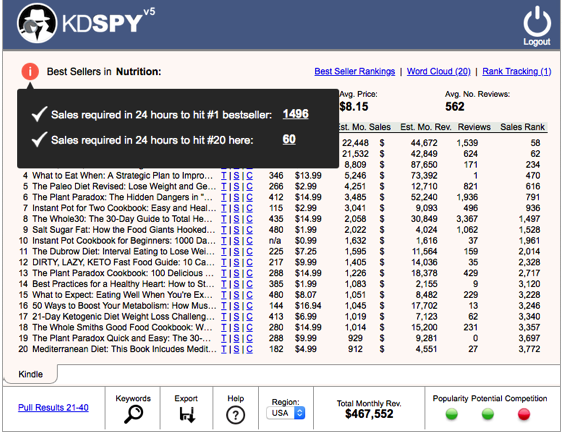Click S link for The Dubrow Diet row
Screen dimensions: 562x434
(236, 252)
